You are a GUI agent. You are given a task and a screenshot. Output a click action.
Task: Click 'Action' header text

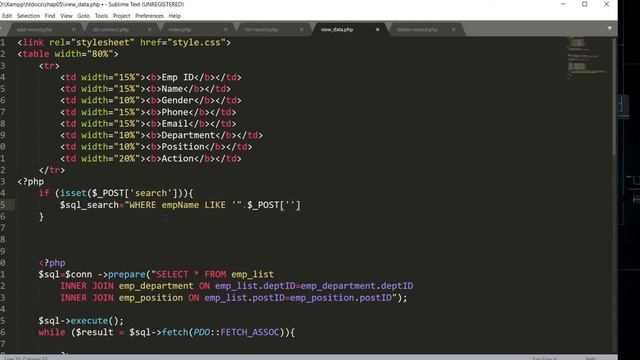pos(178,158)
